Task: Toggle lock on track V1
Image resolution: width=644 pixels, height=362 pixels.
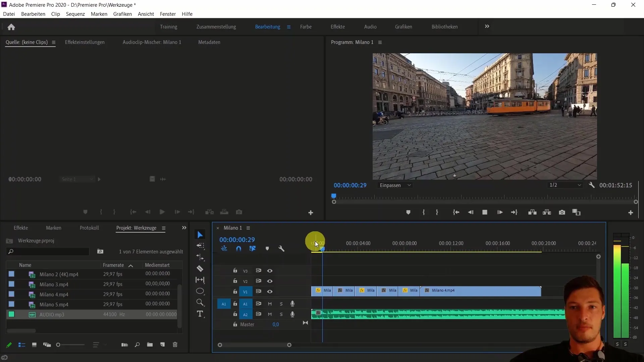Action: [235, 292]
